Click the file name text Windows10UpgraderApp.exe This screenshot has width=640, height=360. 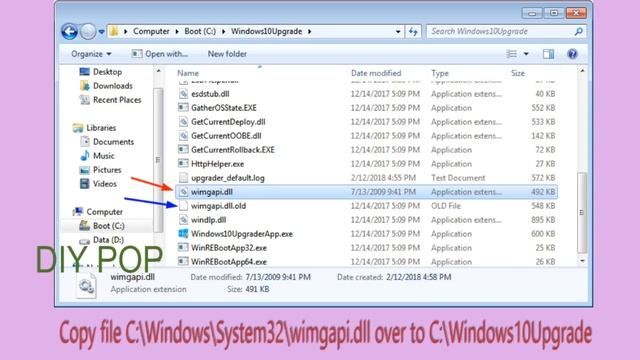pyautogui.click(x=242, y=234)
